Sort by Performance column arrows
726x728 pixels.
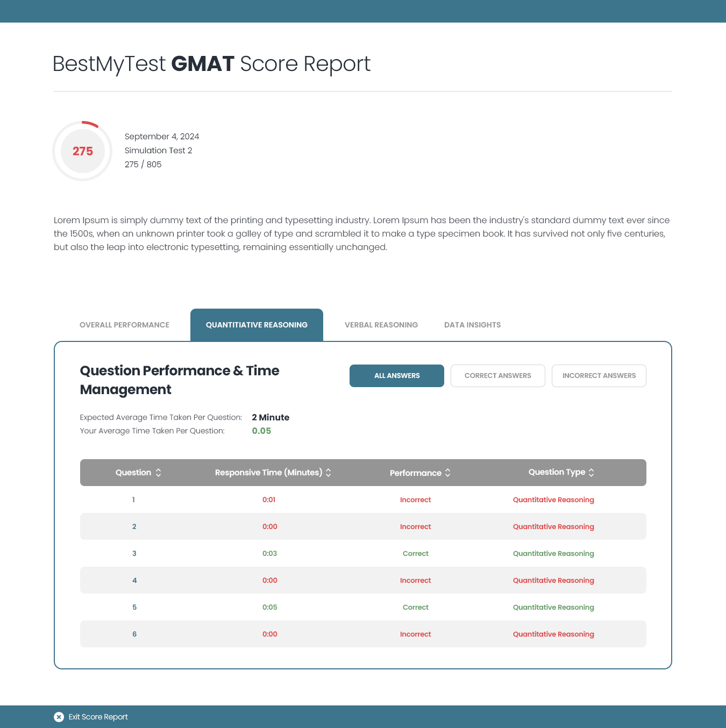tap(447, 473)
